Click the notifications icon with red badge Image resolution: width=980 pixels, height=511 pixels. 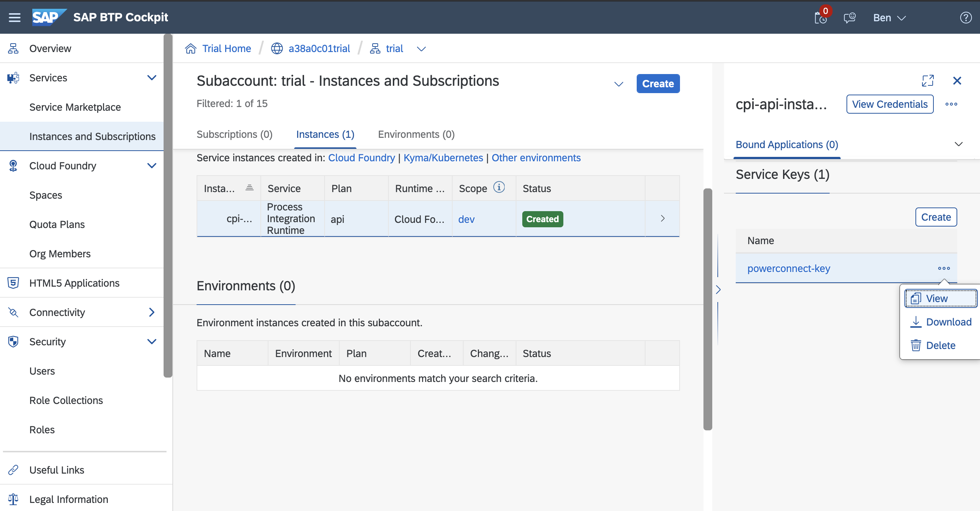click(820, 18)
